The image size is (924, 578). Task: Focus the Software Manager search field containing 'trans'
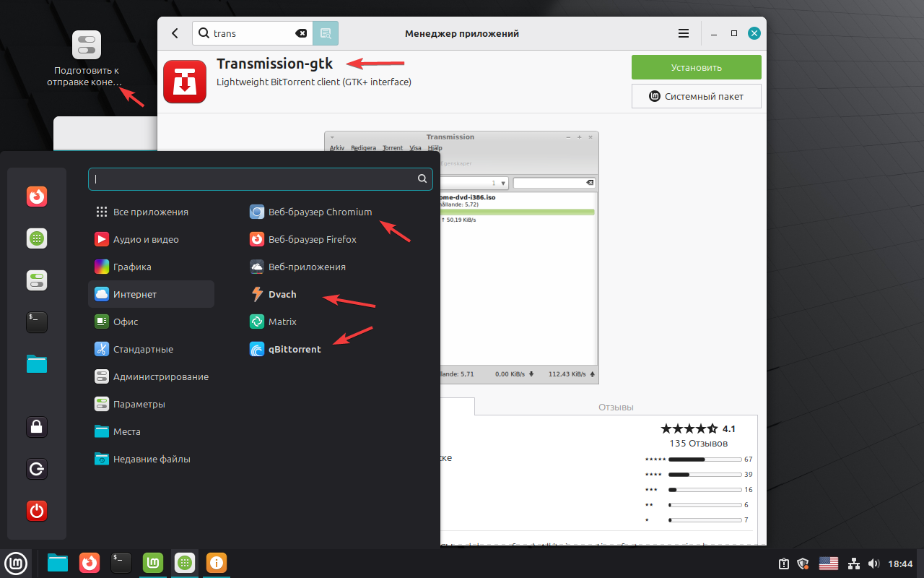tap(253, 33)
